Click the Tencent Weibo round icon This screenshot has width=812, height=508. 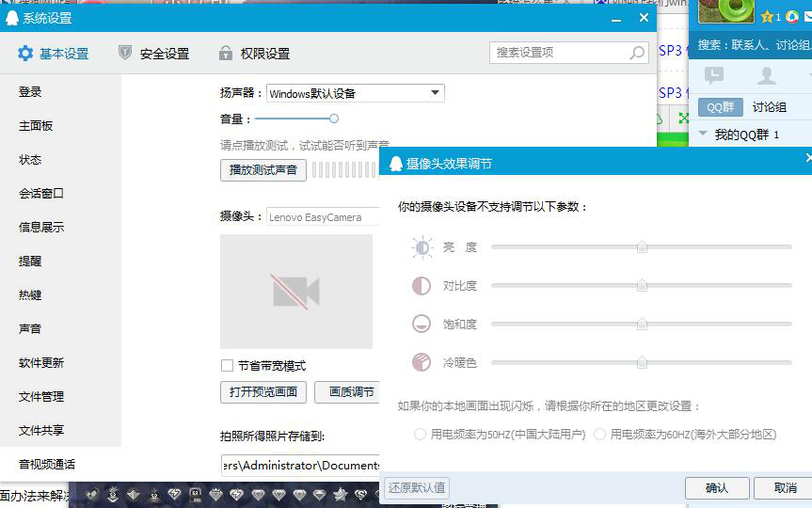click(x=792, y=17)
